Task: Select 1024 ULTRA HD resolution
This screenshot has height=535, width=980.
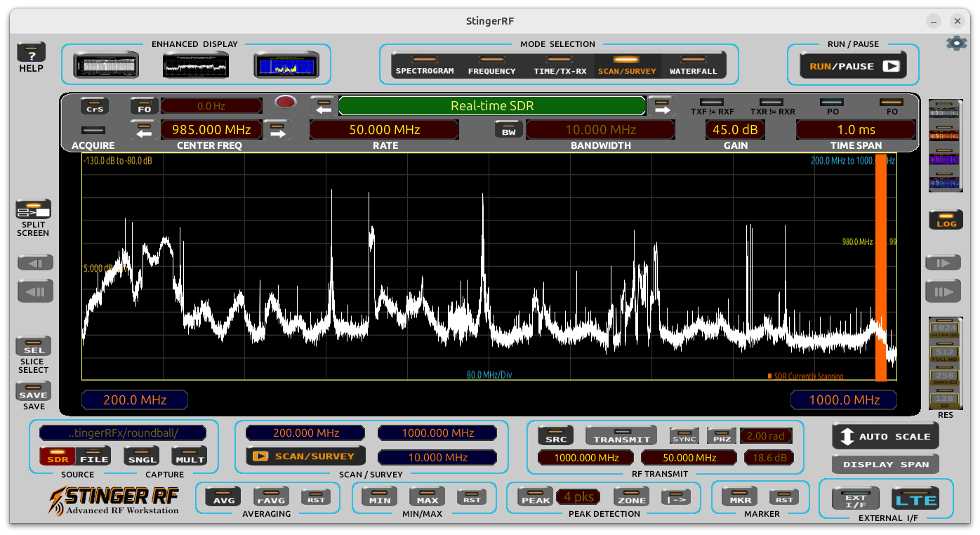Action: click(x=944, y=329)
